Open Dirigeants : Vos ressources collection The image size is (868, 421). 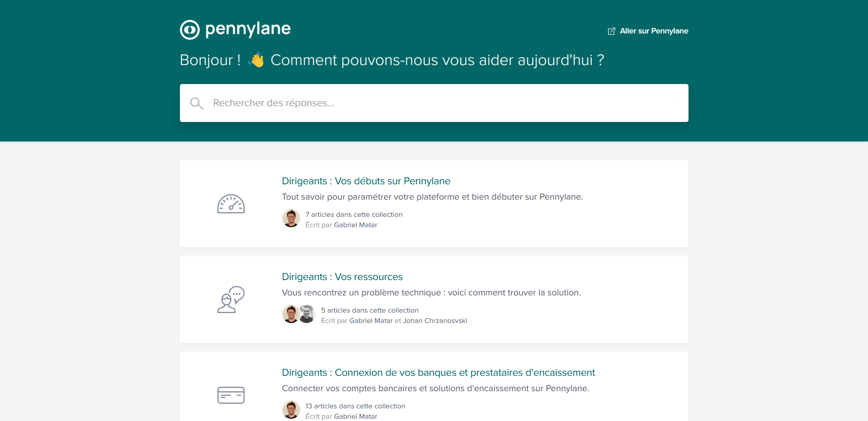pyautogui.click(x=342, y=277)
